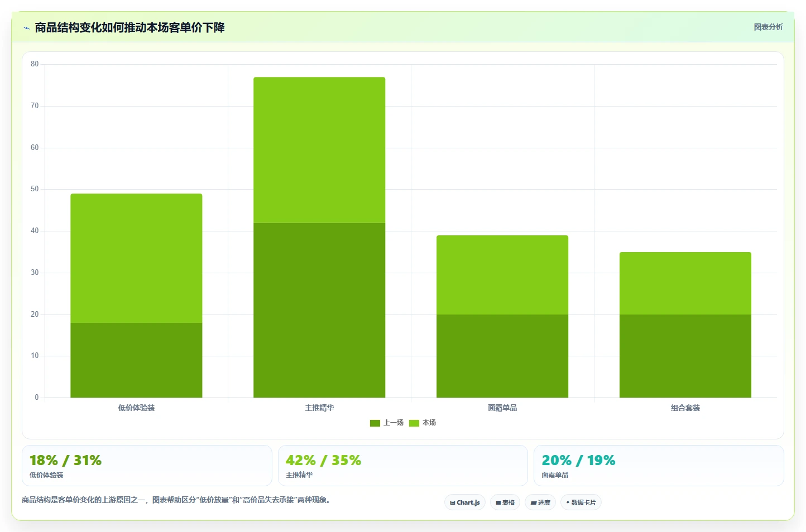Image resolution: width=806 pixels, height=532 pixels.
Task: Click the 主推精华 caption in the stat card
Action: point(299,475)
